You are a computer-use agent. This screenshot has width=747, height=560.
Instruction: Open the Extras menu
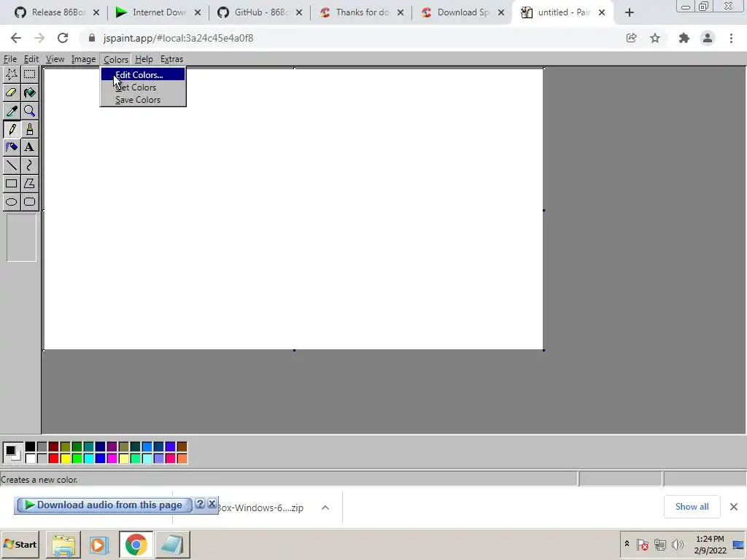(171, 59)
